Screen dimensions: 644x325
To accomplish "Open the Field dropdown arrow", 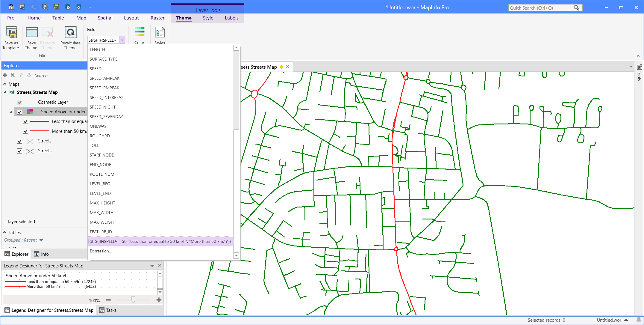I will pos(122,40).
